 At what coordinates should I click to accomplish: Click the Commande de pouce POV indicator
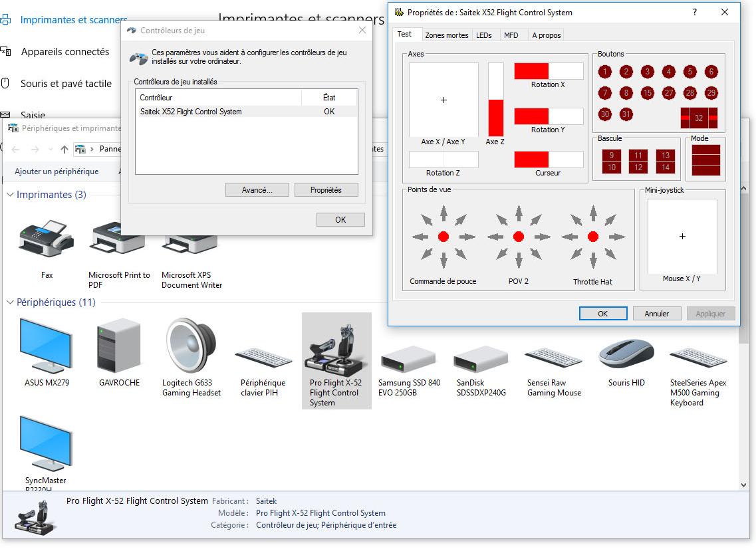(x=443, y=237)
